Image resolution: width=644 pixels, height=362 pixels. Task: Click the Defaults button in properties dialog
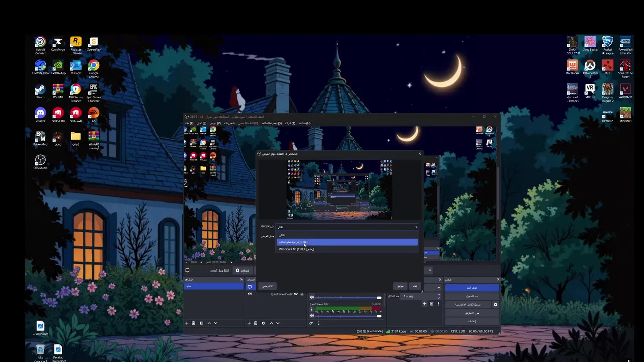click(267, 286)
